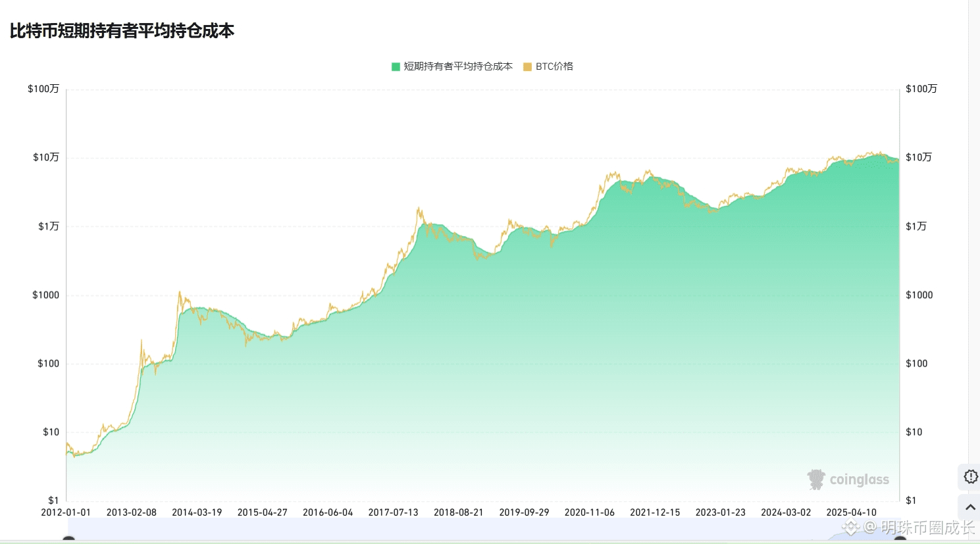980x544 pixels.
Task: Click the date range zoom slider track
Action: (x=484, y=529)
